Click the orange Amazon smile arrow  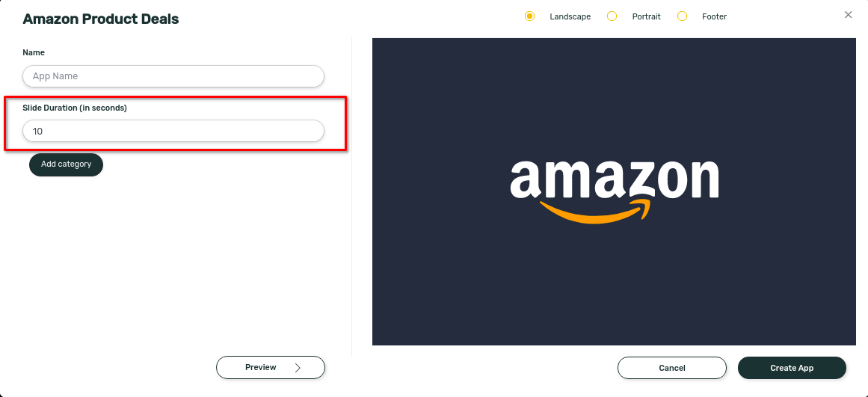click(x=596, y=212)
